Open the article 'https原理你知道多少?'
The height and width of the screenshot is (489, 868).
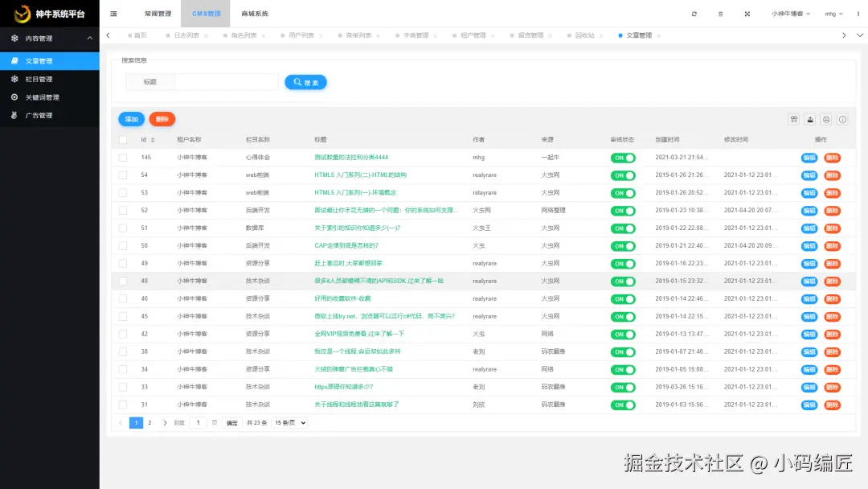[x=344, y=387]
